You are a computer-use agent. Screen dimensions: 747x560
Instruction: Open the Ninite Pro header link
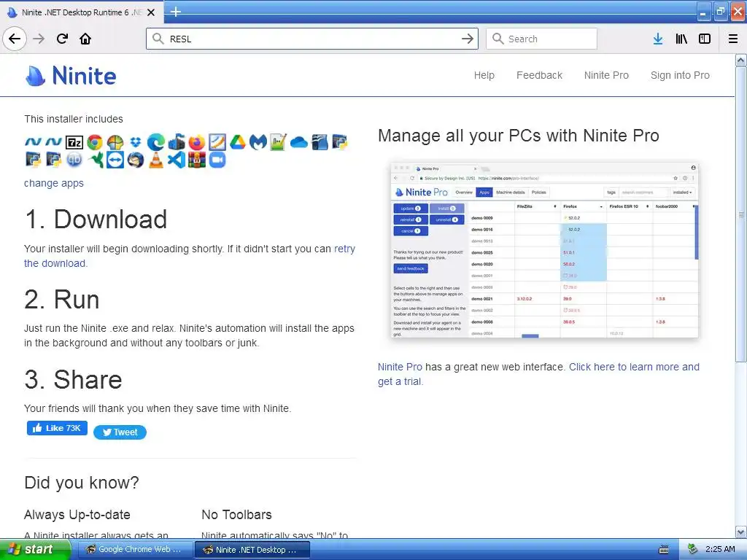click(606, 75)
